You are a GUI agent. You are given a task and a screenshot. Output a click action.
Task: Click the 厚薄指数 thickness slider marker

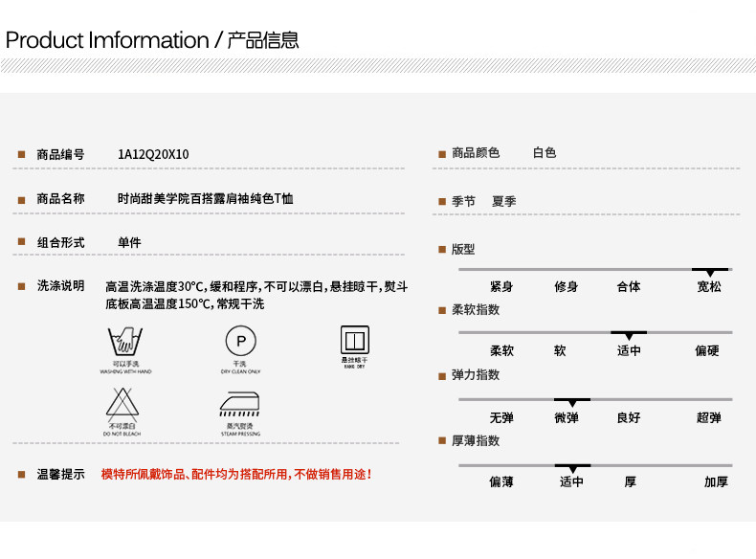572,467
